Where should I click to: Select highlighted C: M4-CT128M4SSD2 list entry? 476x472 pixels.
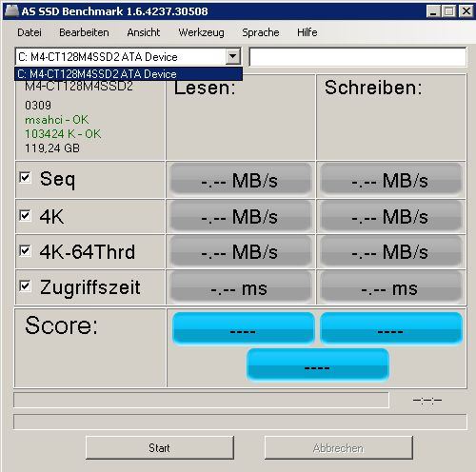coord(129,74)
